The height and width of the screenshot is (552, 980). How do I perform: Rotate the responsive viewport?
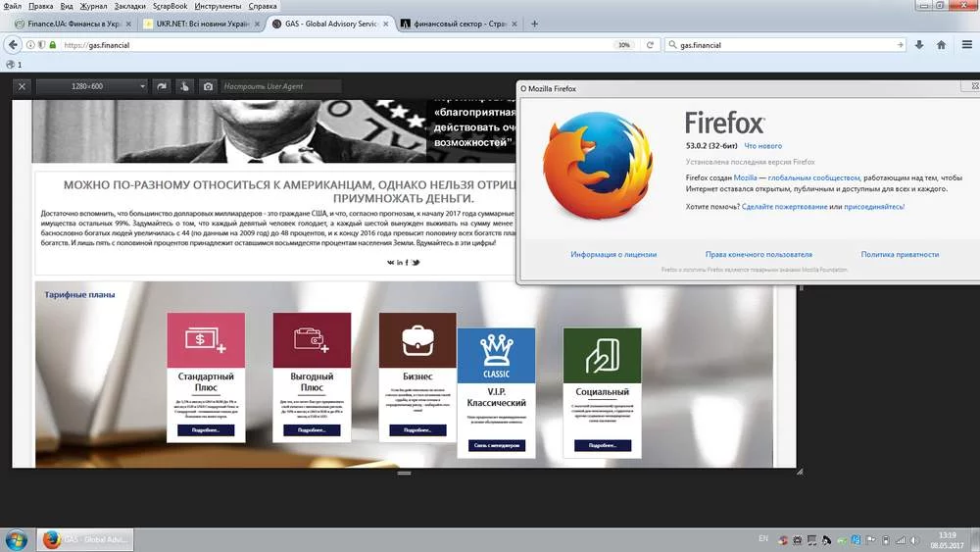pyautogui.click(x=162, y=86)
